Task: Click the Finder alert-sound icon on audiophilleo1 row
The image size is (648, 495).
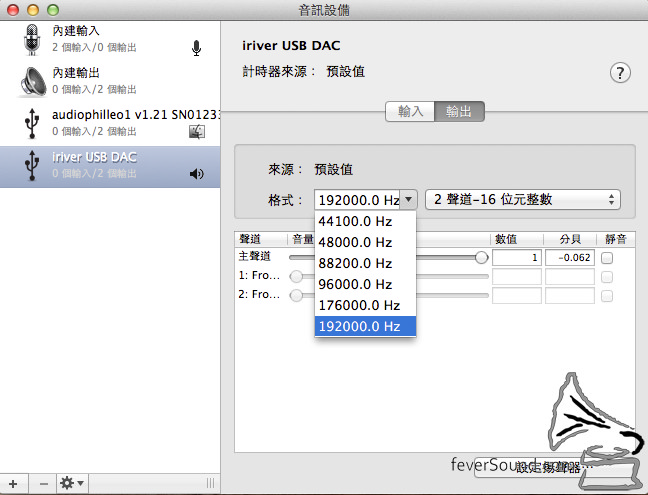Action: pos(197,132)
